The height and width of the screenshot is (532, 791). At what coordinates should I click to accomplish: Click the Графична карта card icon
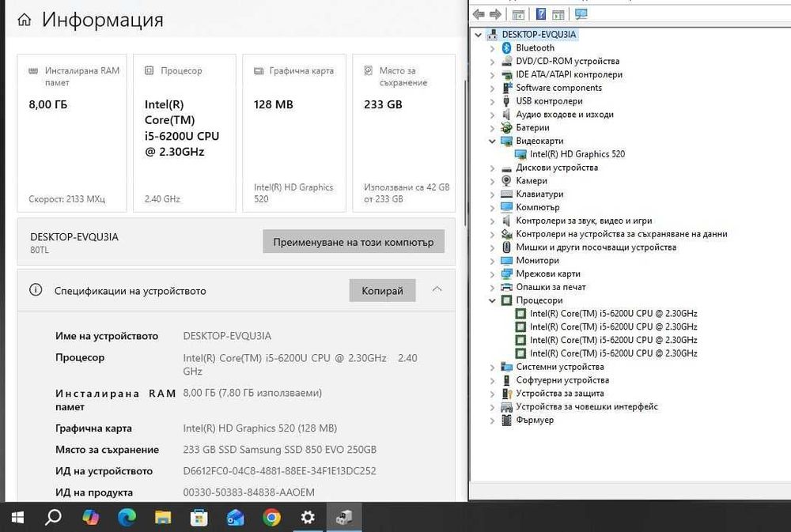(x=259, y=71)
